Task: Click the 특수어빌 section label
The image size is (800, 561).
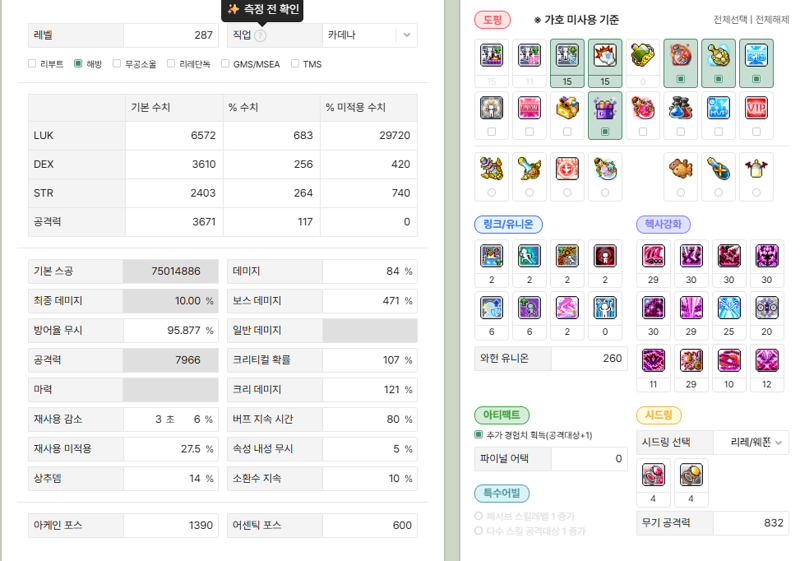Action: [502, 493]
